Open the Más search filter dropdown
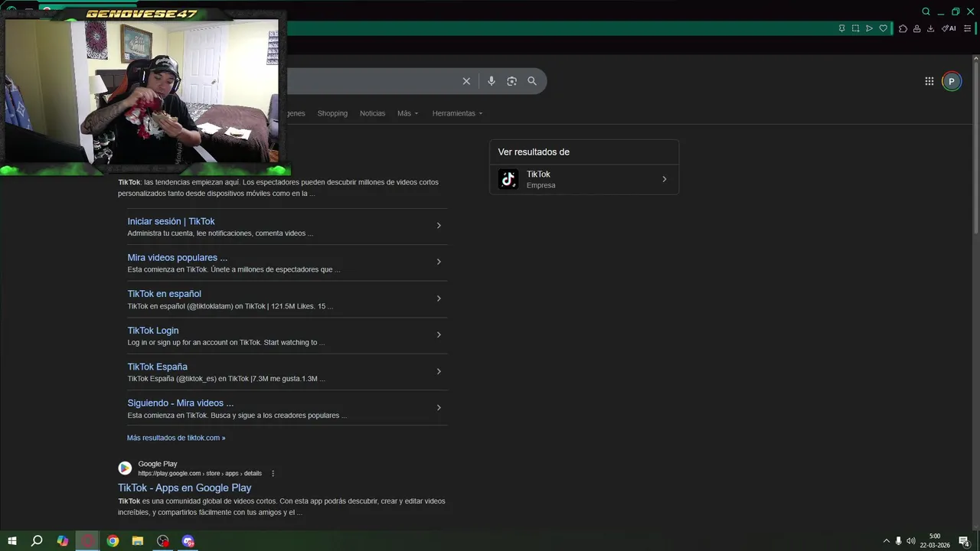 click(408, 113)
